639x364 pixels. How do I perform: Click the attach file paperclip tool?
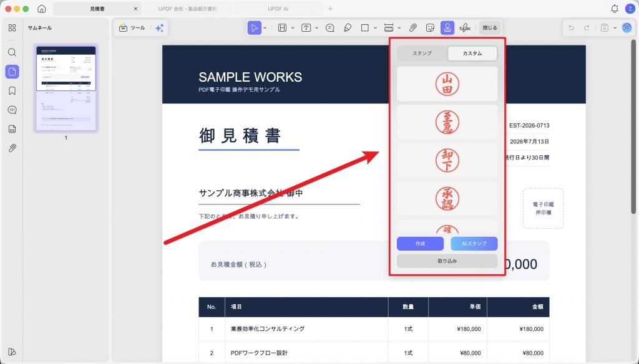tap(413, 27)
